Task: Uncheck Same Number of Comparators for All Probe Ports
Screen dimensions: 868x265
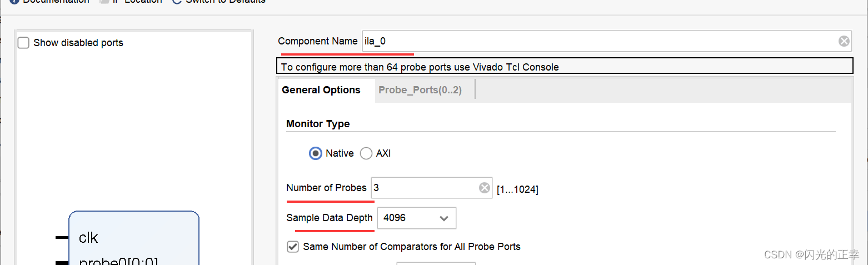Action: tap(293, 246)
